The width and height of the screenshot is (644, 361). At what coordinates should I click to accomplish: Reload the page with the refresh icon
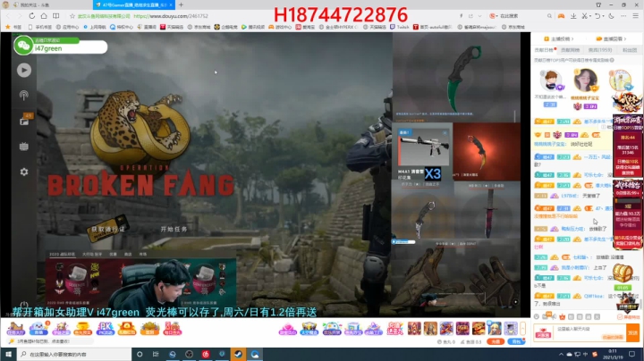pyautogui.click(x=31, y=16)
